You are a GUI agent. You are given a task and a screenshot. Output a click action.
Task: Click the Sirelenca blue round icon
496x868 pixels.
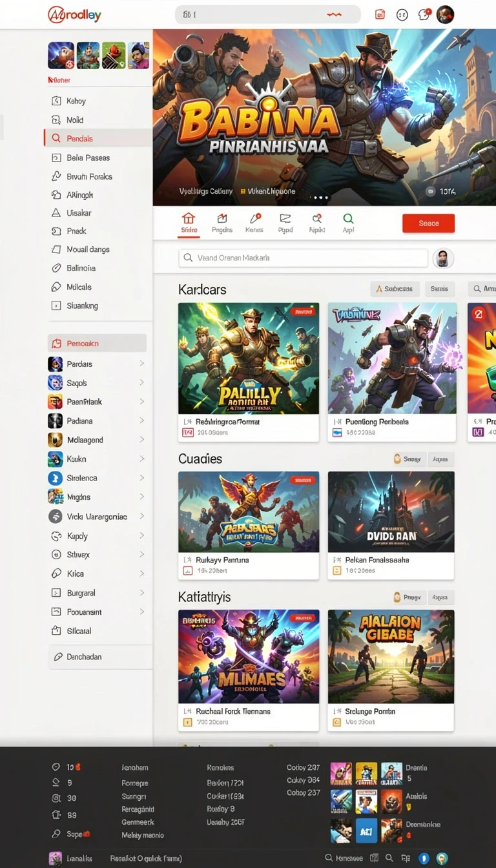point(56,478)
